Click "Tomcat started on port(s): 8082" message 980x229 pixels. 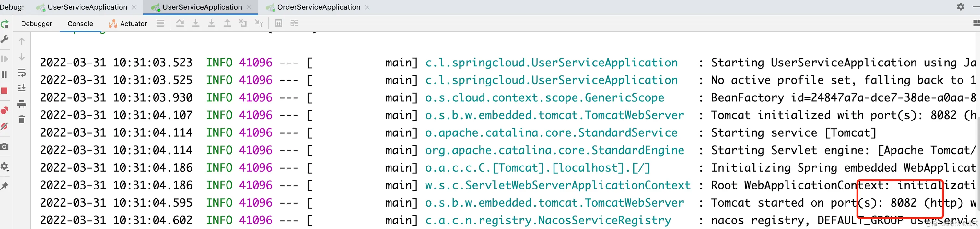pos(814,203)
